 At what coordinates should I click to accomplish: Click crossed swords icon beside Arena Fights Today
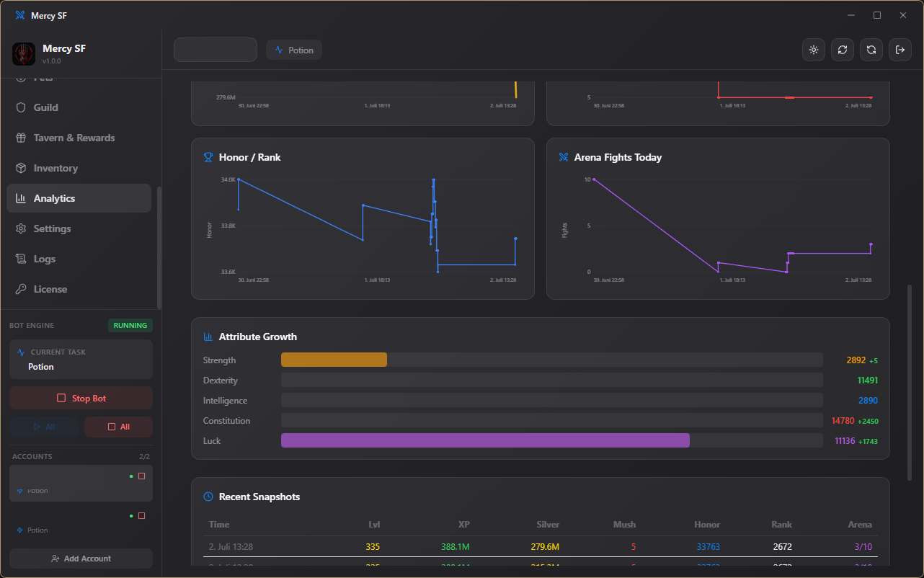tap(564, 157)
